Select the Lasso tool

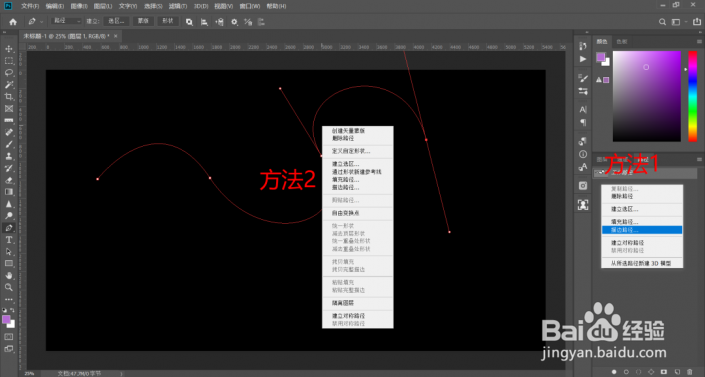pos(9,72)
